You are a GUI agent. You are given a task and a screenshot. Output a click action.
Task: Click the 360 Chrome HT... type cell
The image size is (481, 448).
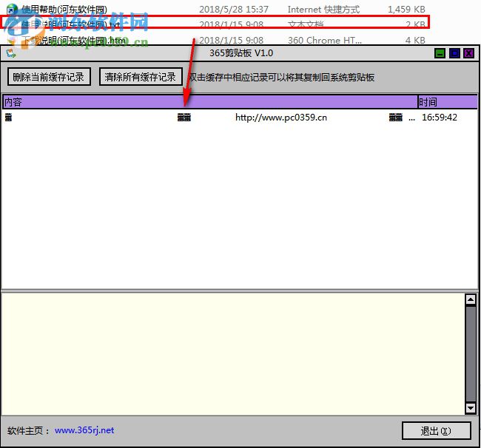pyautogui.click(x=325, y=40)
